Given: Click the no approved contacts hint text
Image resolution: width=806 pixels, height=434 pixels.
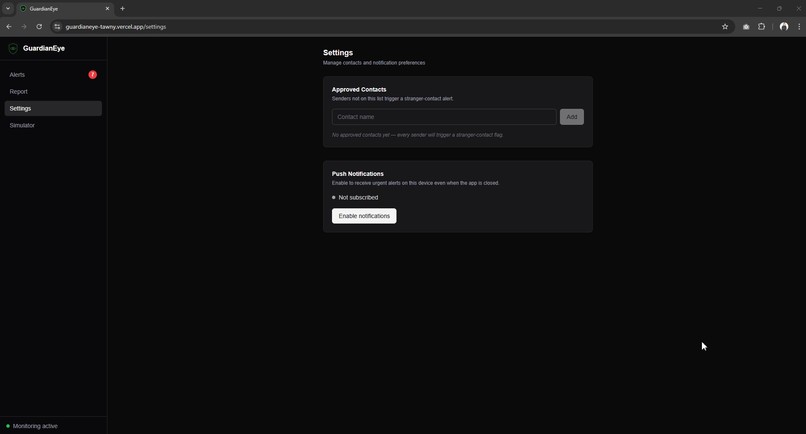Looking at the screenshot, I should 417,135.
